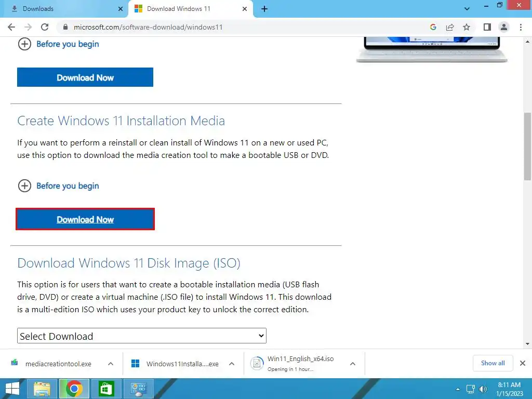
Task: View site security lock info
Action: point(65,27)
